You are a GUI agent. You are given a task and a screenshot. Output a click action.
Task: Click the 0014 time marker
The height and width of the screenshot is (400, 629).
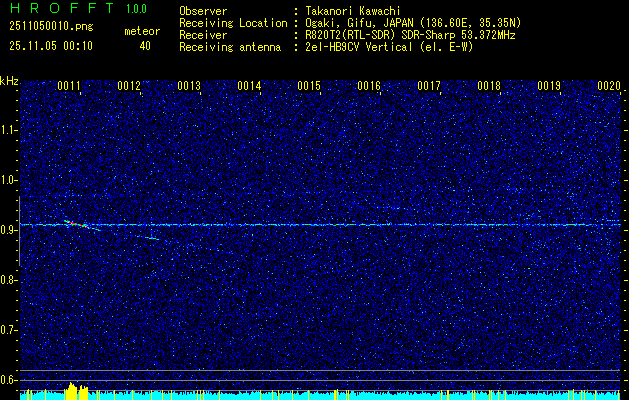249,86
